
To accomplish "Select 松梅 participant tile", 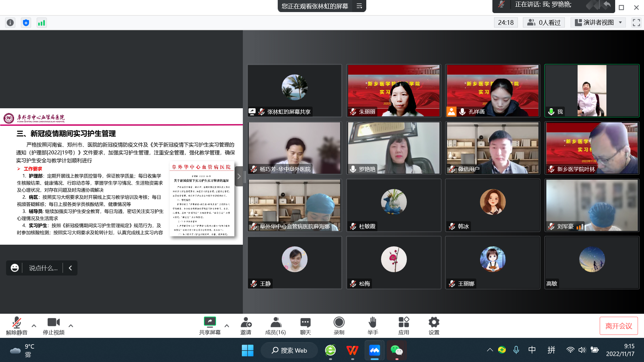I will point(393,262).
